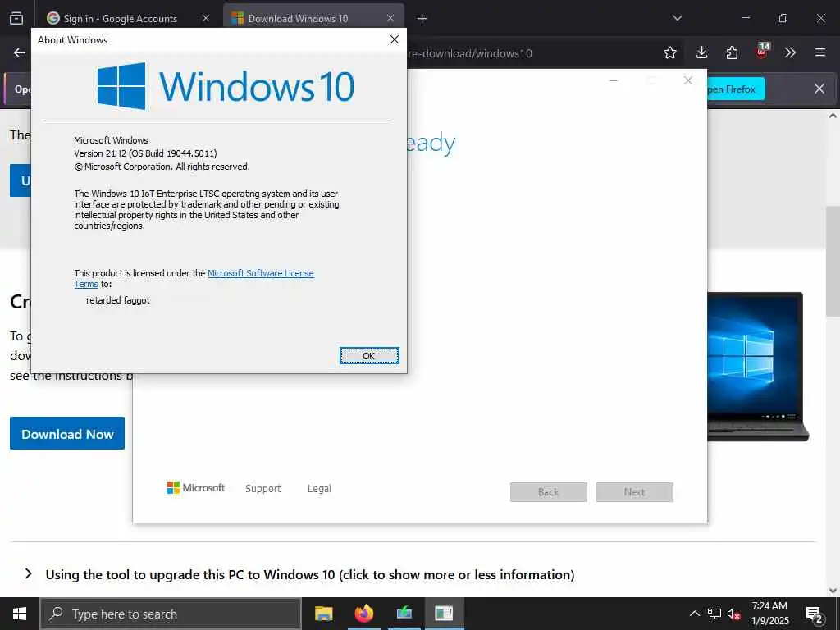The width and height of the screenshot is (840, 630).
Task: Click Back in the Windows setup window
Action: 549,492
